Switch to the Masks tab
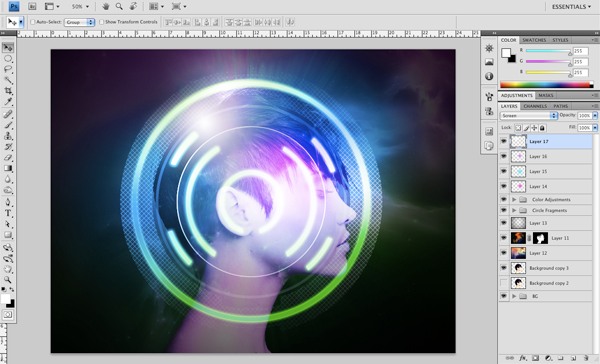The height and width of the screenshot is (364, 600). (546, 95)
